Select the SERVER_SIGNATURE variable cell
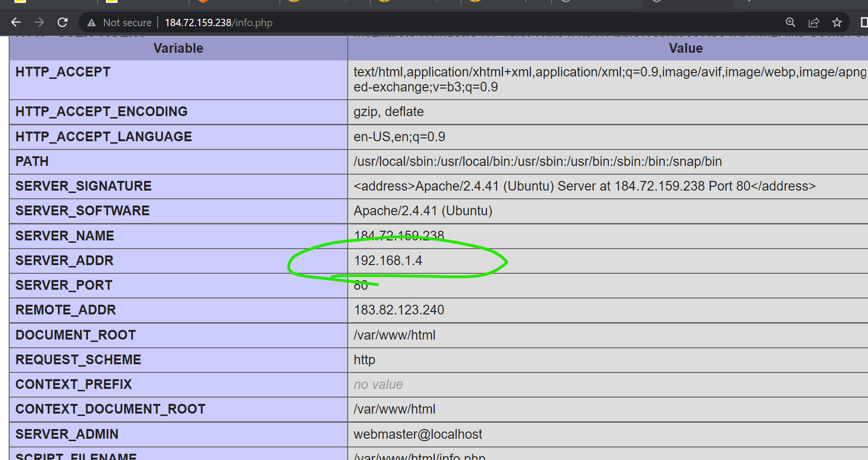Viewport: 868px width, 460px height. (x=178, y=186)
